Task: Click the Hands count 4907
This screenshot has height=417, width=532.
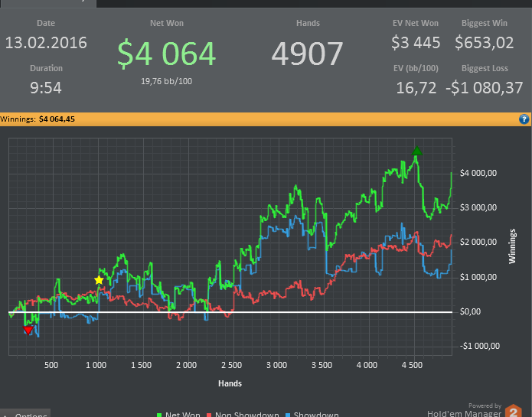Action: pos(308,54)
